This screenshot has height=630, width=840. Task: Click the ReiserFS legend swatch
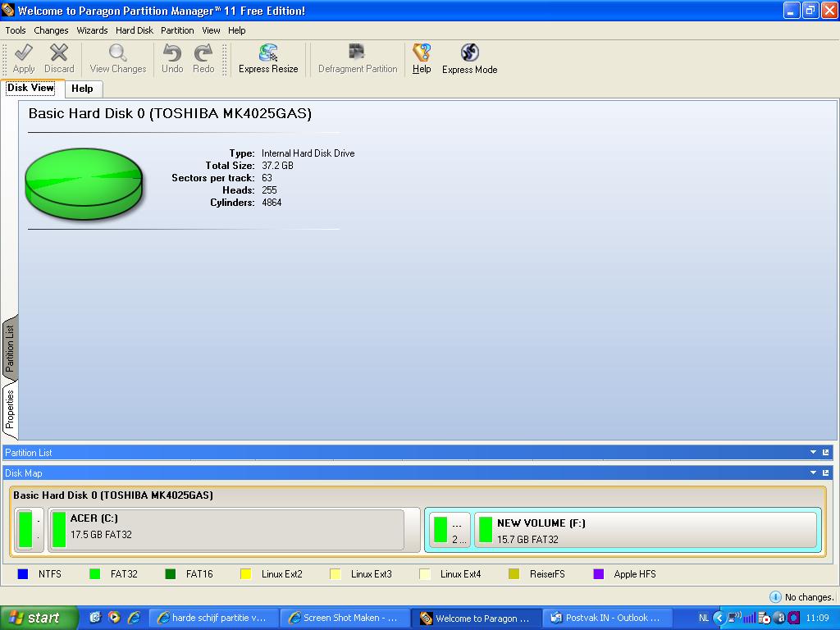click(x=514, y=574)
